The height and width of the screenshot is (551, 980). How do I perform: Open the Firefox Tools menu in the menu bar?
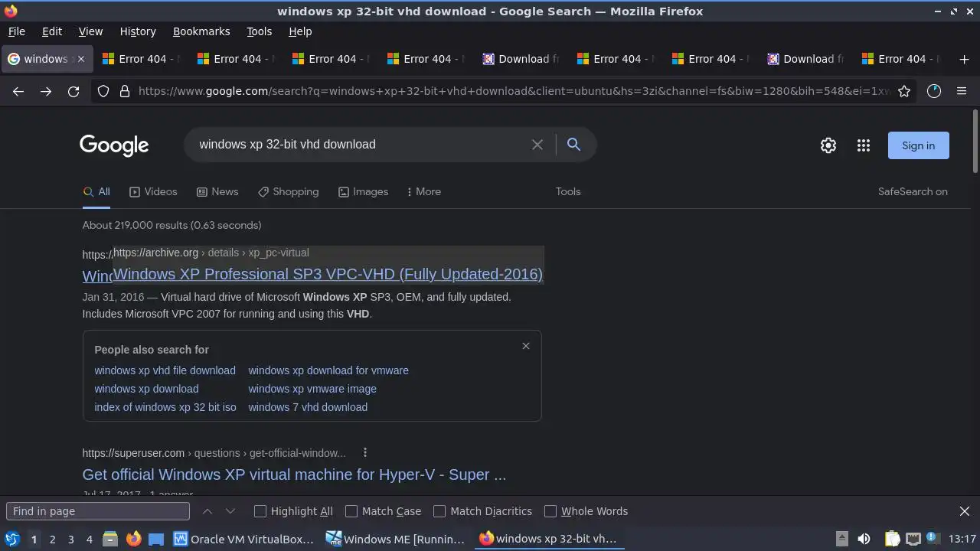[x=259, y=31]
